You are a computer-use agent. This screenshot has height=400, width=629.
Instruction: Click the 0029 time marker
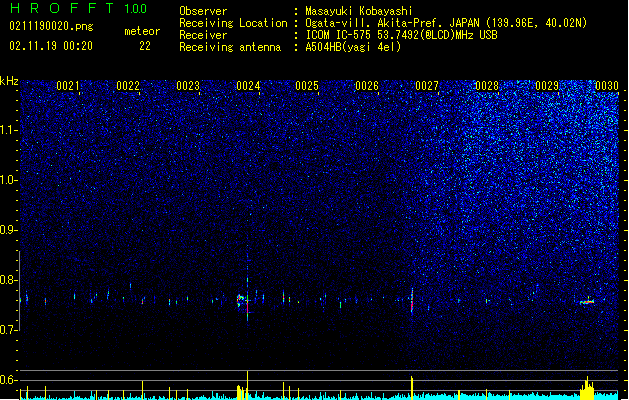pos(547,86)
